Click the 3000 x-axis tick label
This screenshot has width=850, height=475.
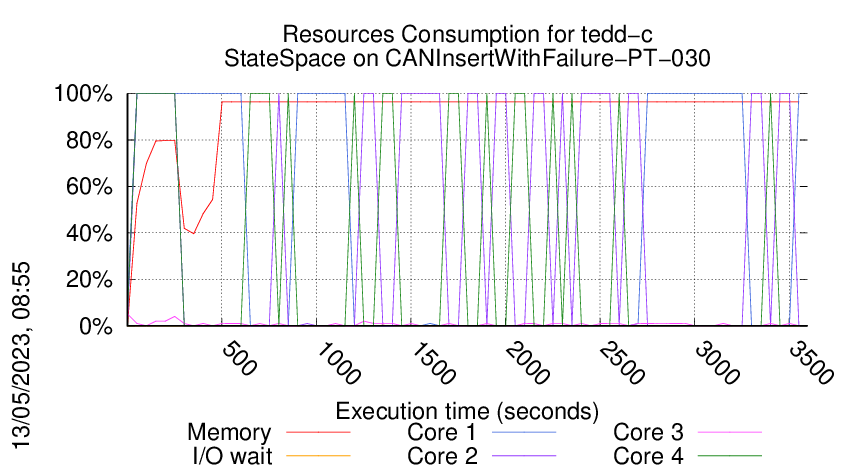click(x=717, y=363)
